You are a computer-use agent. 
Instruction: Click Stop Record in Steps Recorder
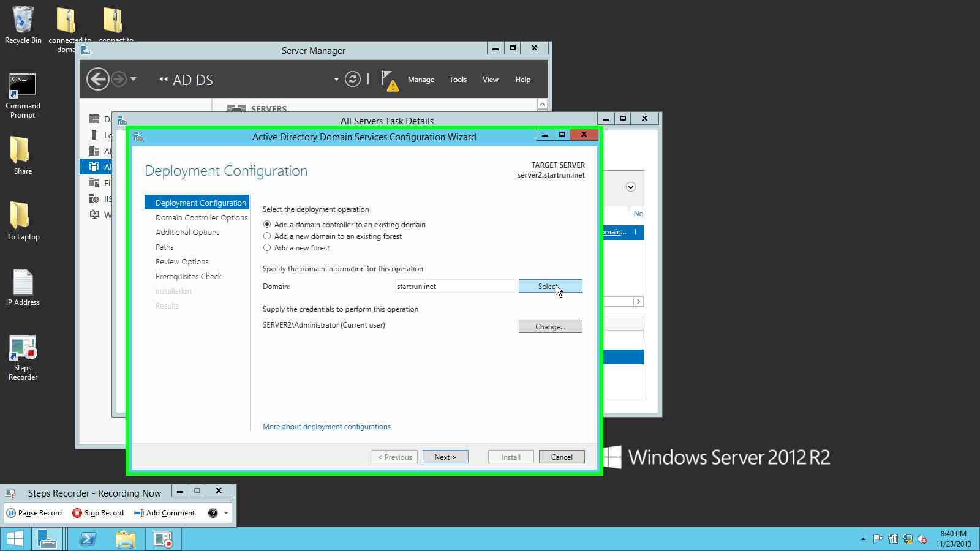tap(98, 513)
